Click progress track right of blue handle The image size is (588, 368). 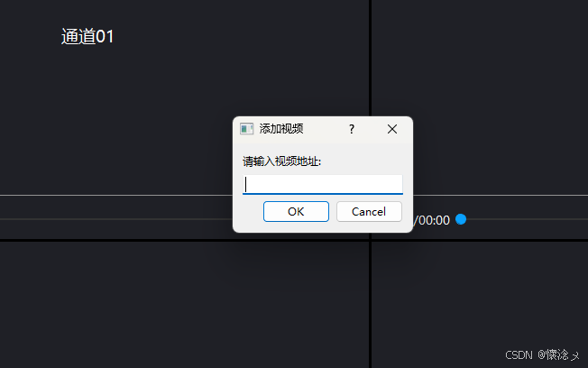click(527, 219)
